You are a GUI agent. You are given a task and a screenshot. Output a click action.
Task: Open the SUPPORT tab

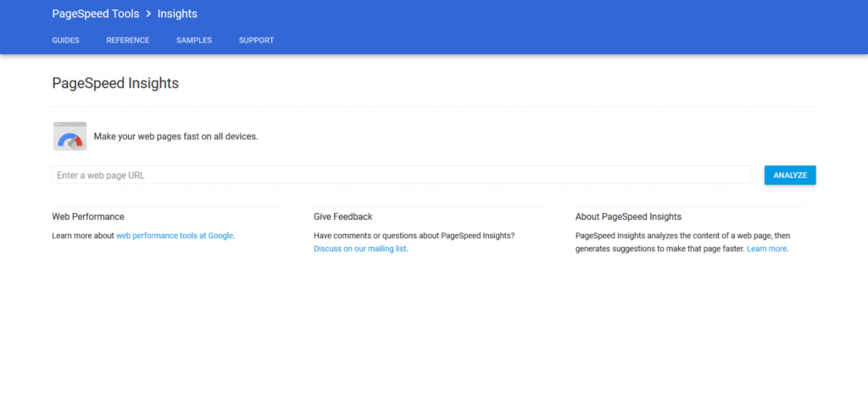tap(256, 41)
